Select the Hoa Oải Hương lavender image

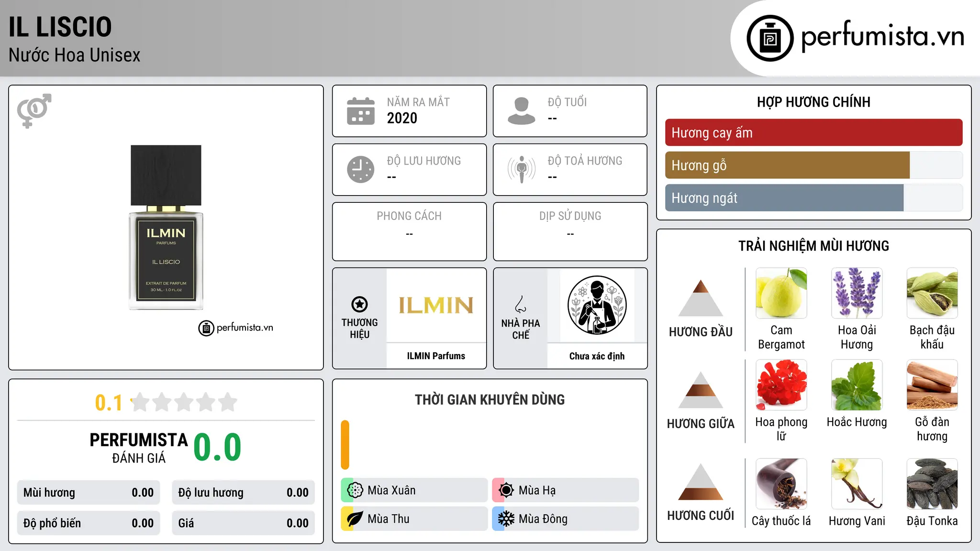[857, 293]
